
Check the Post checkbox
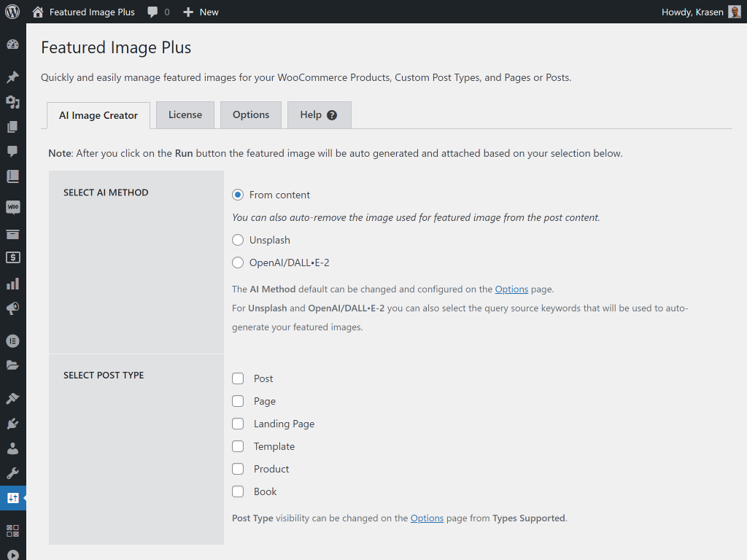(x=238, y=378)
